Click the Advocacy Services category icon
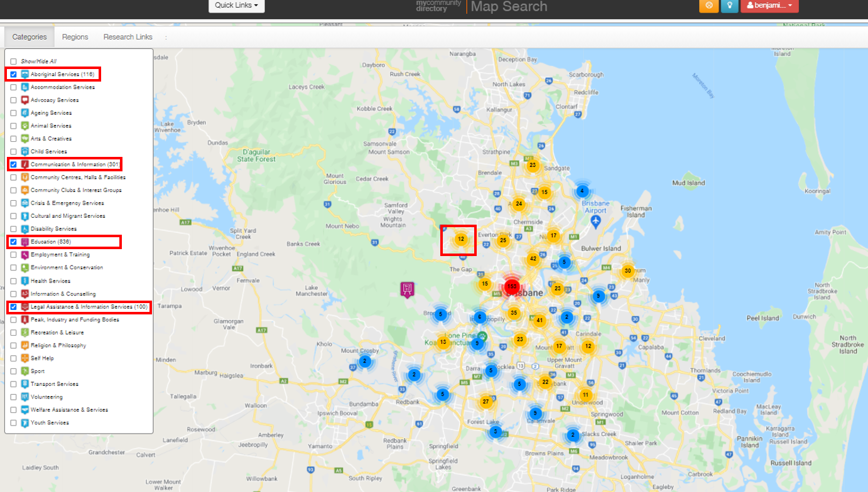The height and width of the screenshot is (492, 868). (x=25, y=100)
